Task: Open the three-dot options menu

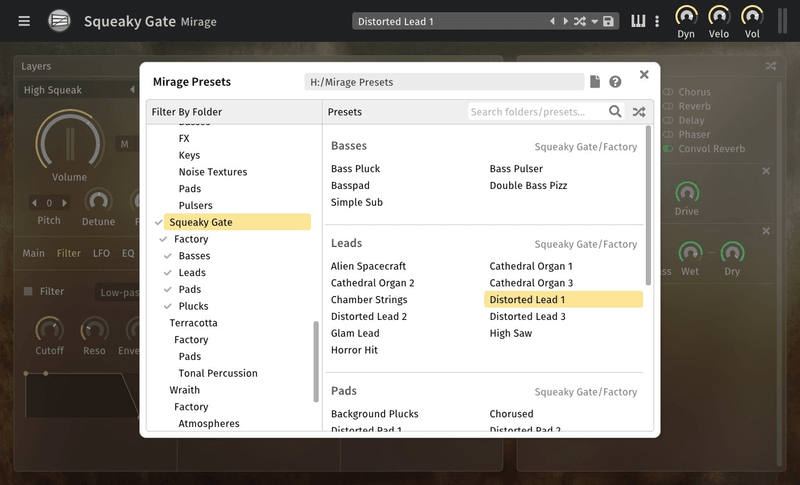Action: 657,21
